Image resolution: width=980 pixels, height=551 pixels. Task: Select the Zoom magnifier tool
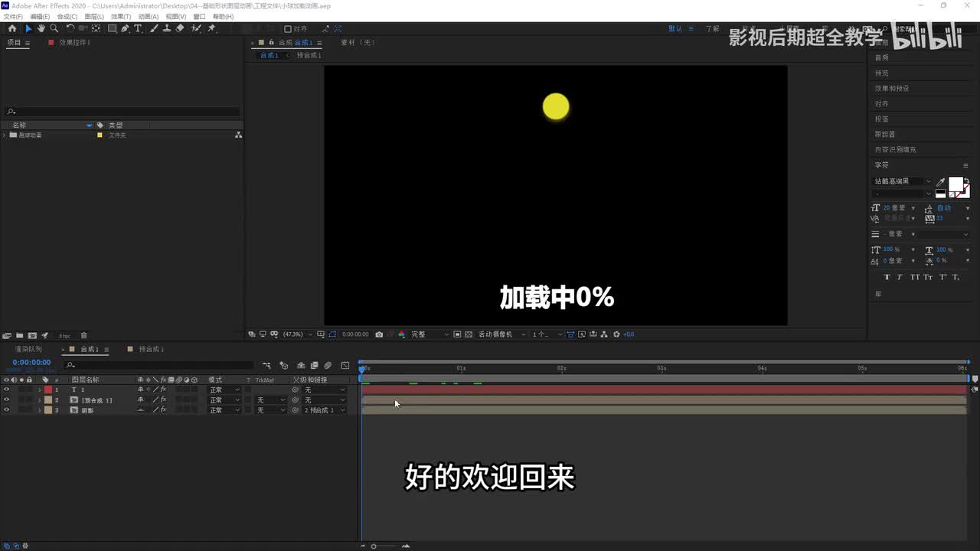point(54,28)
